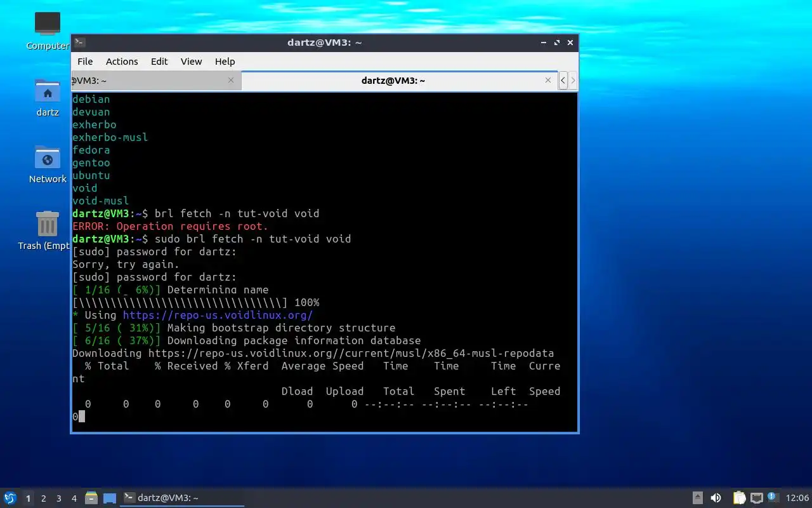Click the 100% progress bar line

click(x=195, y=302)
